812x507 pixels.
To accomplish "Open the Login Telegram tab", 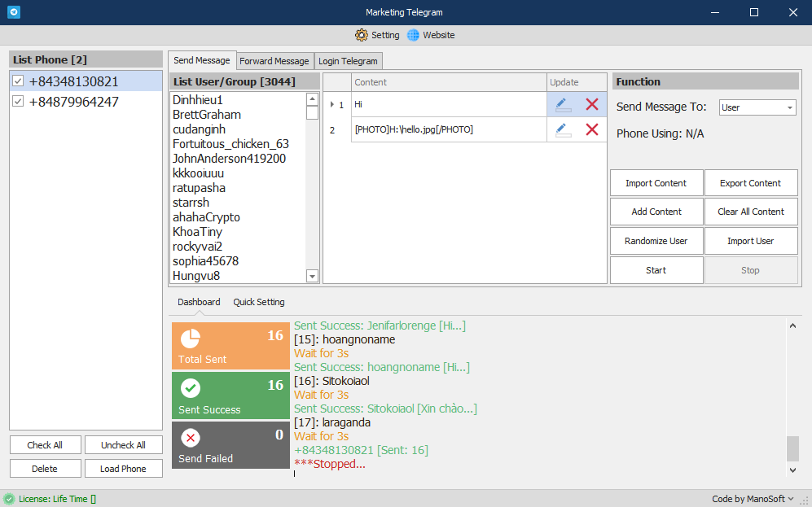I will coord(348,61).
